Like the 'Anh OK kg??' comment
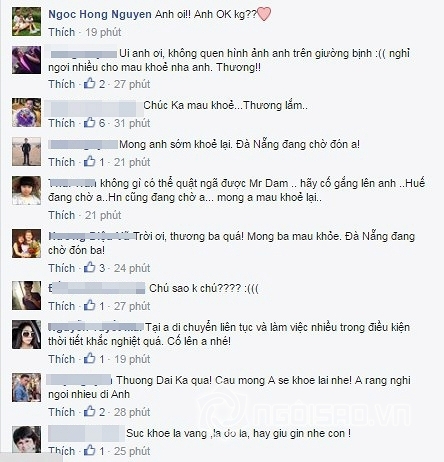444x462 pixels. (62, 32)
